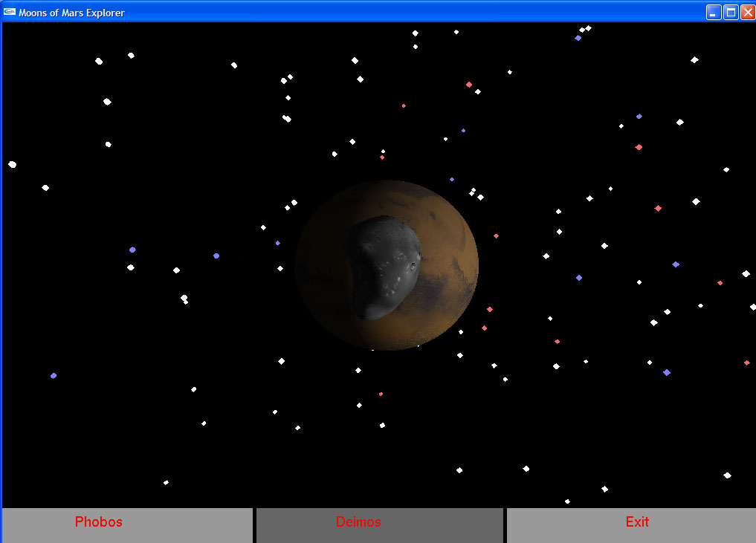Open the application icon in the title bar
Image resolution: width=756 pixels, height=543 pixels.
tap(10, 12)
